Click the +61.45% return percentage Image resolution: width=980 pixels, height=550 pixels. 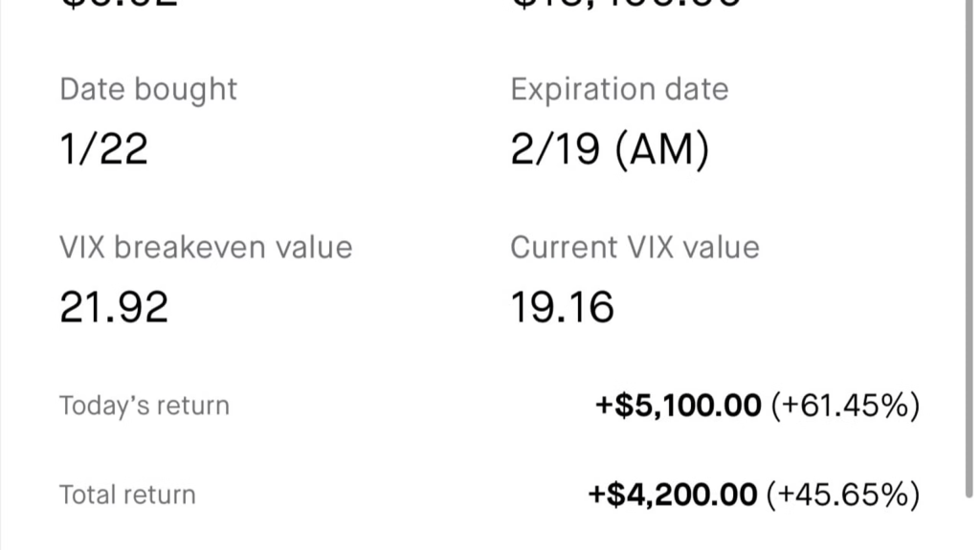pyautogui.click(x=845, y=406)
